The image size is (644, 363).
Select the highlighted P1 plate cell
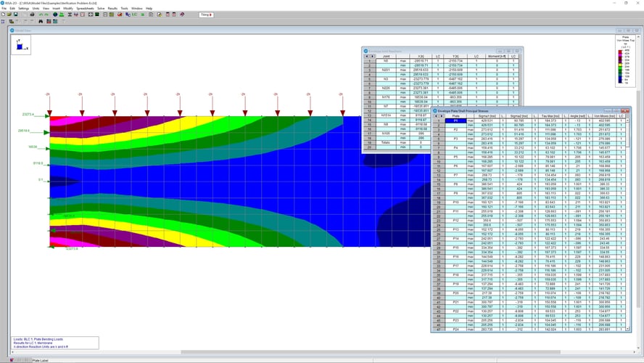tap(455, 121)
